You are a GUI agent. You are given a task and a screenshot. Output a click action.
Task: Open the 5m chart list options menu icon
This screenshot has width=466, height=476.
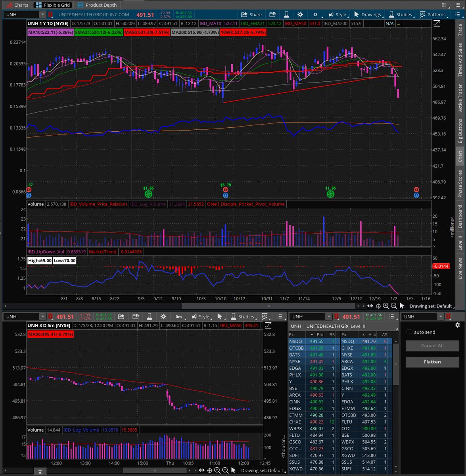pyautogui.click(x=280, y=317)
